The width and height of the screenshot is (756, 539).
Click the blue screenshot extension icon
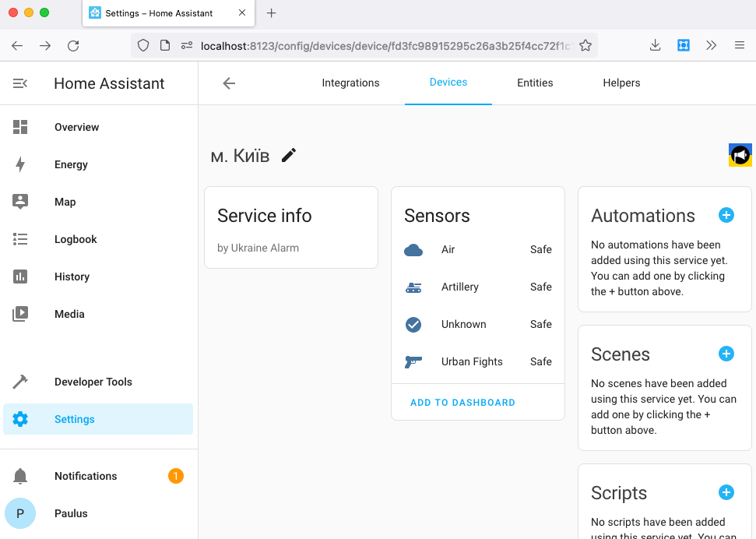684,45
